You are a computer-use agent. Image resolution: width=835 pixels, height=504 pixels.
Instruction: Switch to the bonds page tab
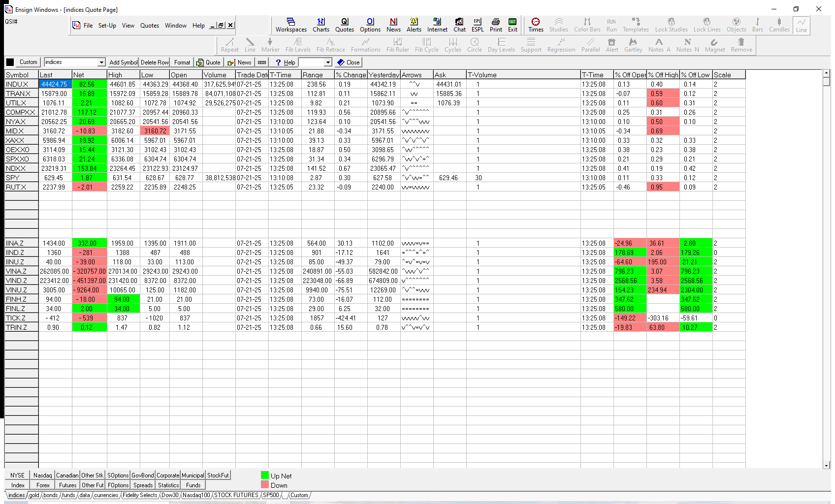(51, 495)
